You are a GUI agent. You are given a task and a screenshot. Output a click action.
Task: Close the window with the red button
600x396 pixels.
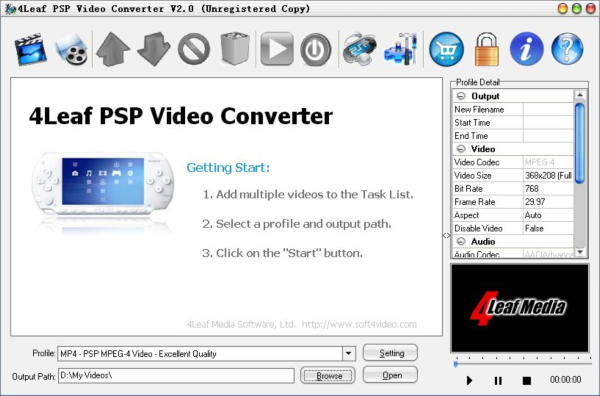pyautogui.click(x=591, y=8)
